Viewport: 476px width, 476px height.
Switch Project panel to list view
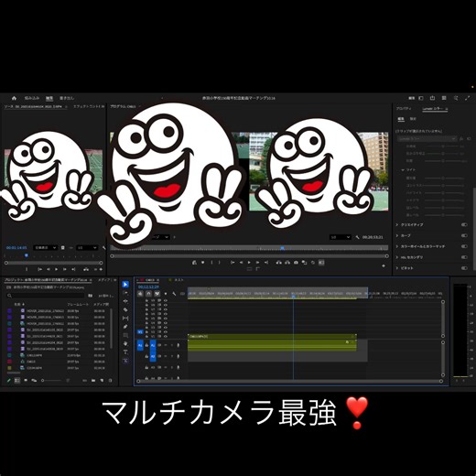(17, 381)
